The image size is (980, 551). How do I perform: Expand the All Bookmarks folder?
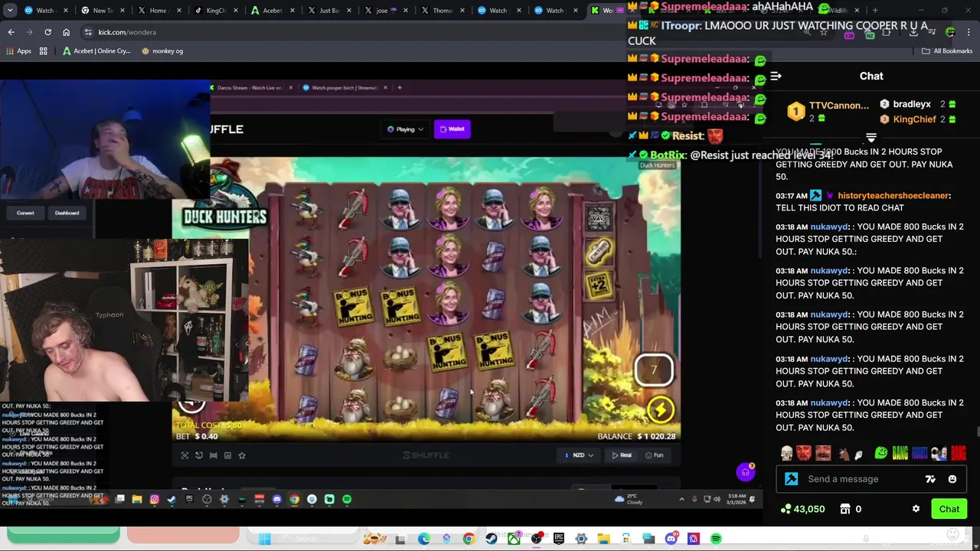(947, 51)
